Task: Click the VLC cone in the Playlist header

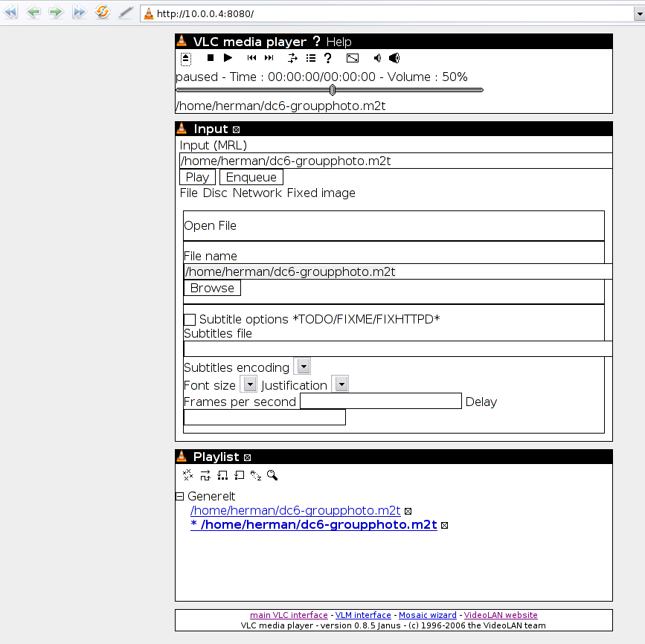Action: tap(182, 456)
